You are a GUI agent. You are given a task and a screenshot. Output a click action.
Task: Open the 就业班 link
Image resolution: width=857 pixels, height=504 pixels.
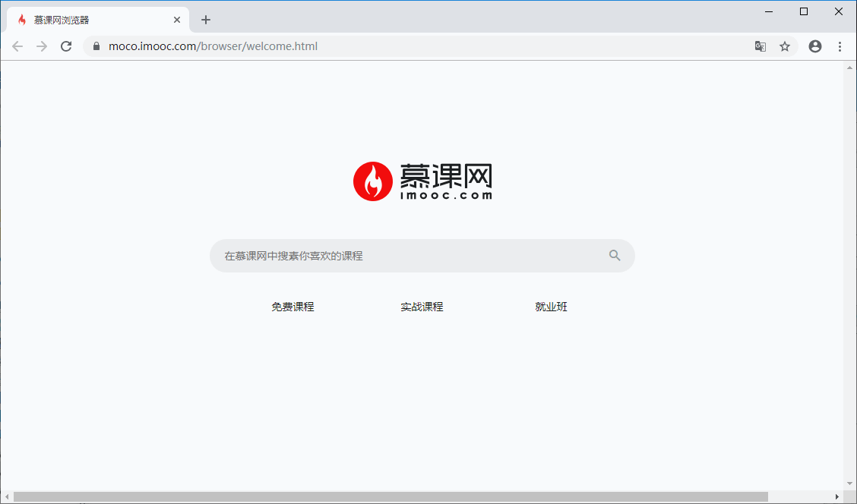click(x=551, y=307)
